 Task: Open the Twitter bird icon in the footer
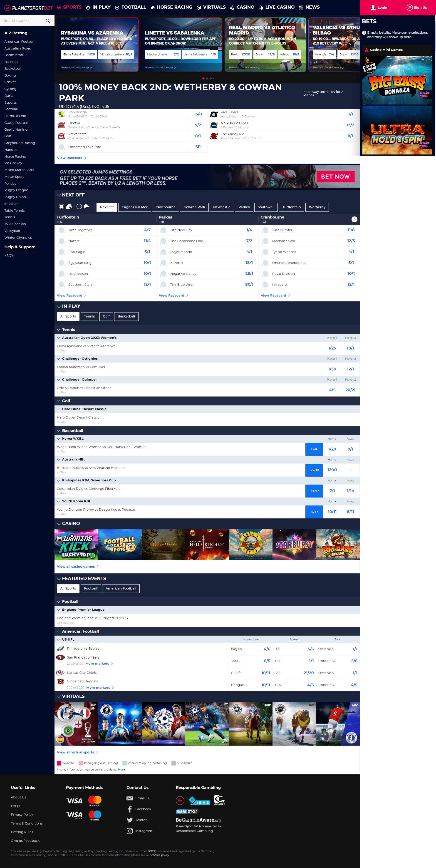tap(130, 820)
